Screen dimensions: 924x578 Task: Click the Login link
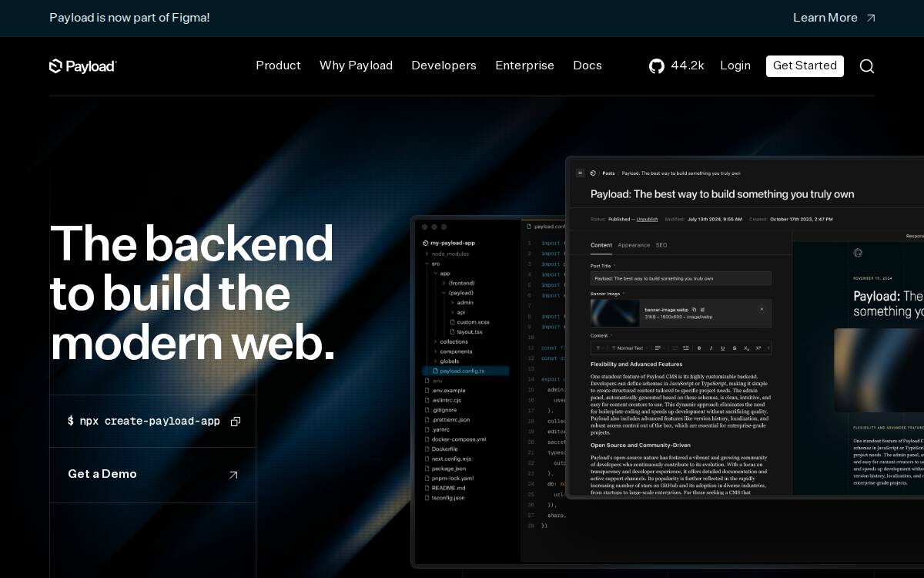pyautogui.click(x=735, y=66)
